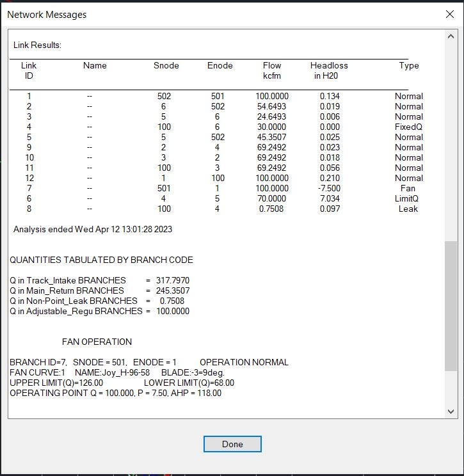Click the Track_Intake BRANCHES line
The width and height of the screenshot is (464, 476).
tap(100, 280)
